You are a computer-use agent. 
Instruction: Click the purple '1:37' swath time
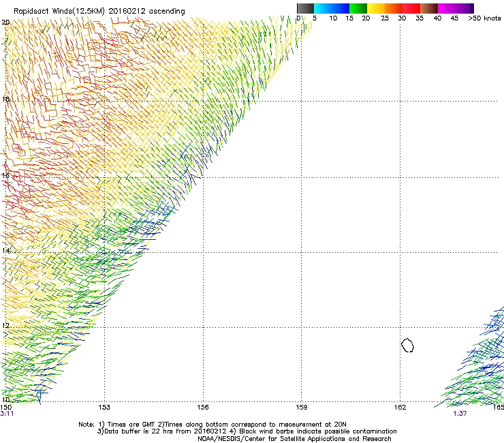coord(460,414)
